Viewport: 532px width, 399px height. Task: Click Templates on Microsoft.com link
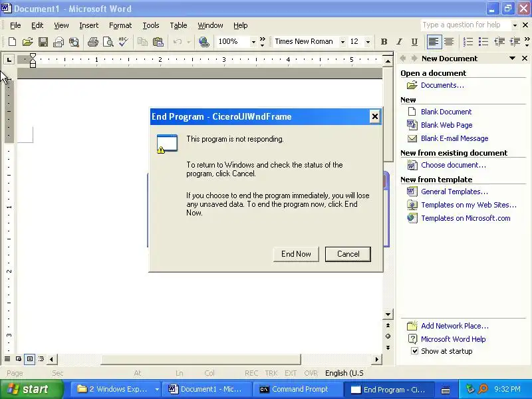click(465, 218)
